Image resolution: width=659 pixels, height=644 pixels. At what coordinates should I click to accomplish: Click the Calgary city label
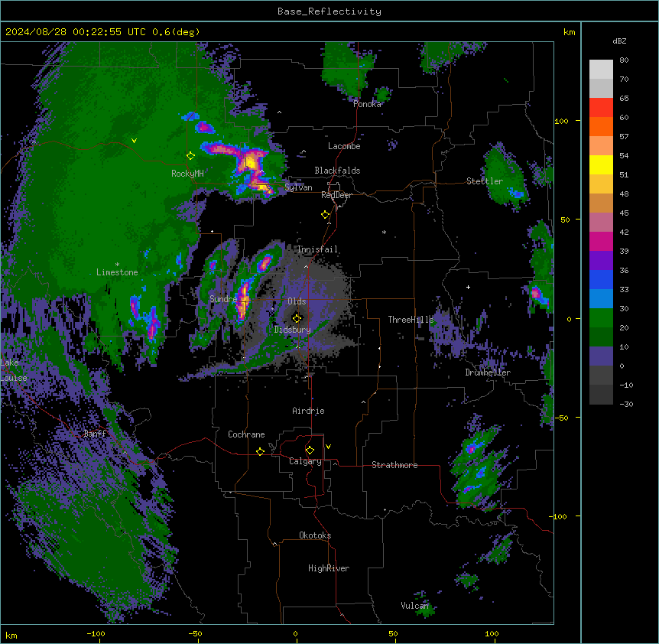point(306,461)
